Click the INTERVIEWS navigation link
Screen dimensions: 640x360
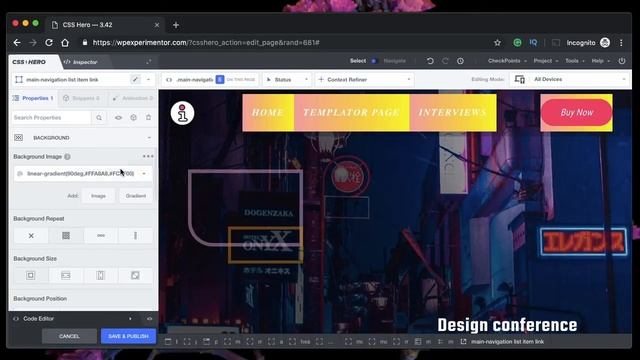tap(453, 113)
